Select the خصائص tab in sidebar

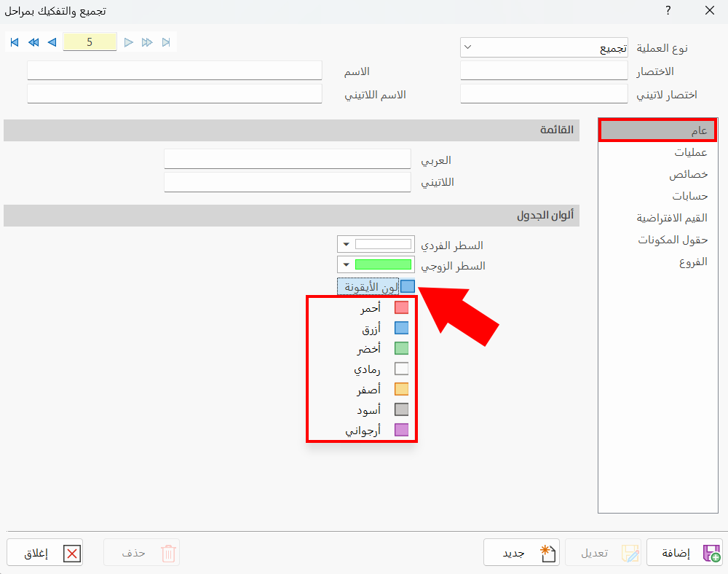click(658, 174)
